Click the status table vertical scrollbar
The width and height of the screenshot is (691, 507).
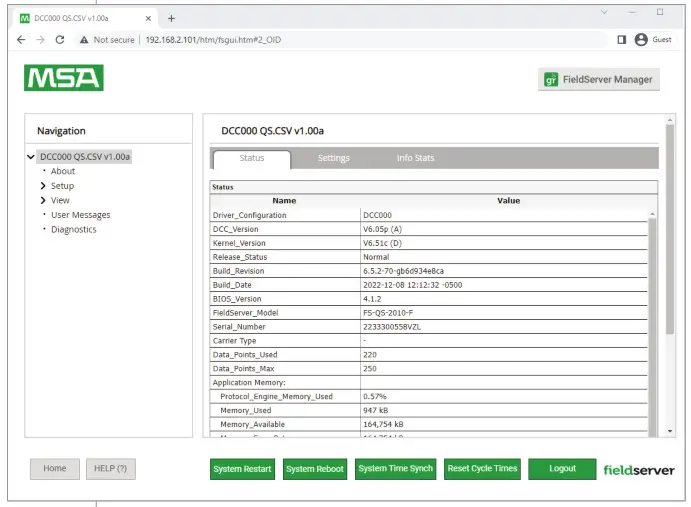pos(653,300)
